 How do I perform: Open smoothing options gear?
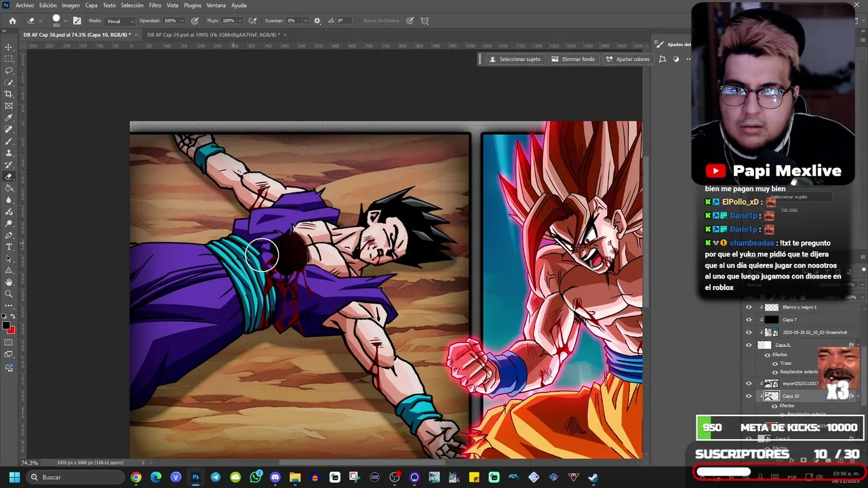point(317,21)
